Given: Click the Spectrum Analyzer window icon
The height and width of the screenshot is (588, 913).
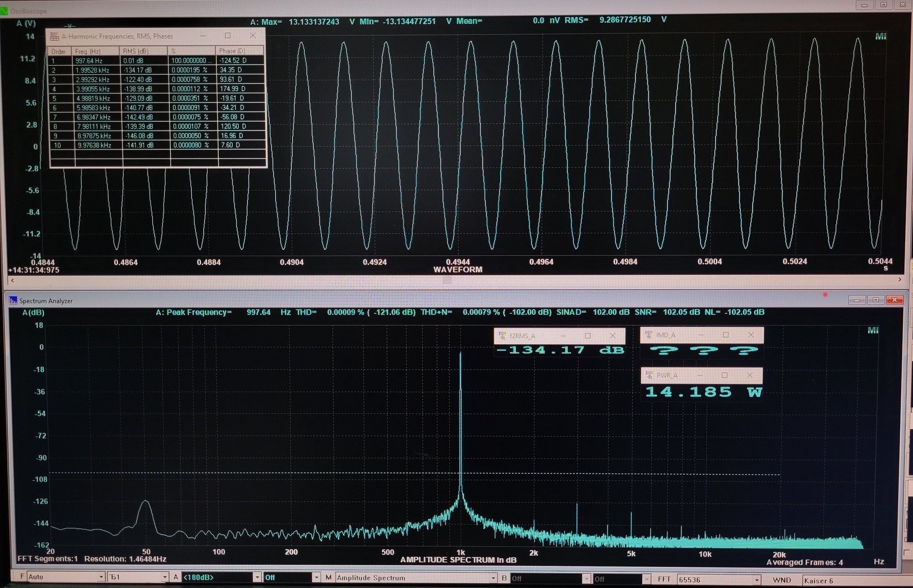Looking at the screenshot, I should tap(13, 301).
